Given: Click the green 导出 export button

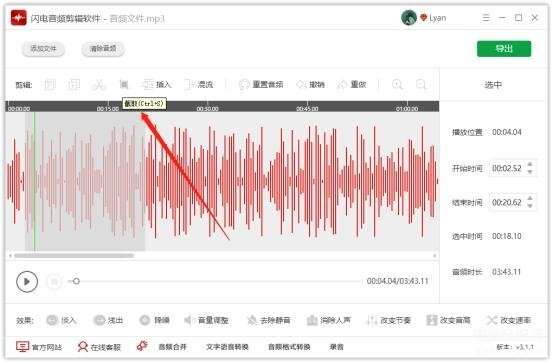Looking at the screenshot, I should (x=504, y=49).
